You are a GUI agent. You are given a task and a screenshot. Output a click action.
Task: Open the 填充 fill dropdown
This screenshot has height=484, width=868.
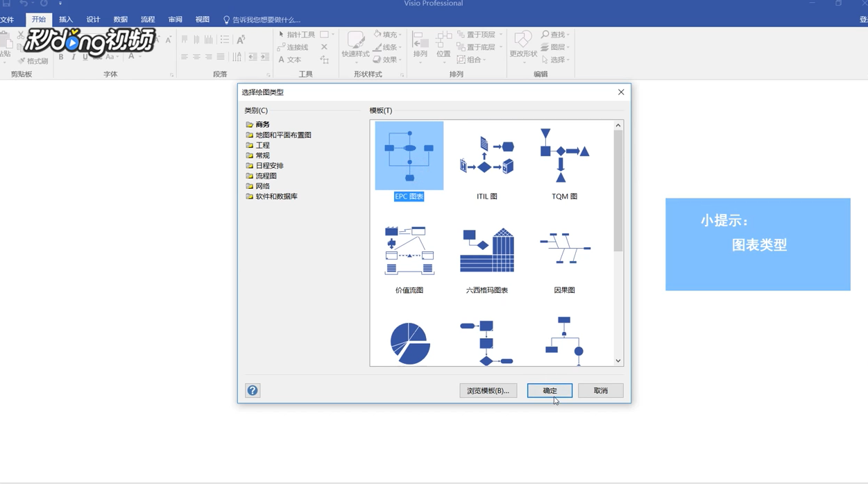388,35
